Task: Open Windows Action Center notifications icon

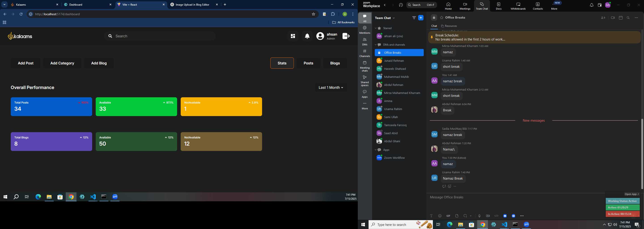Action: click(x=637, y=225)
